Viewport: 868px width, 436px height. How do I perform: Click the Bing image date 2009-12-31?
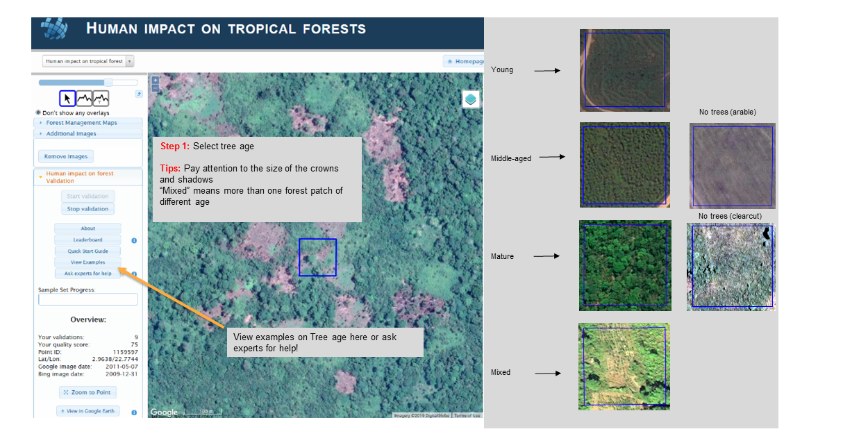(x=123, y=374)
